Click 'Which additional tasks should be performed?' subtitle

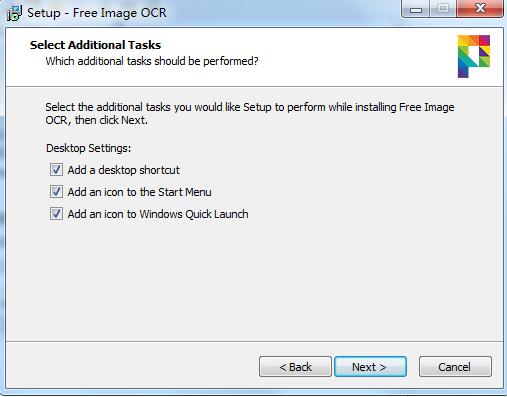coord(152,61)
